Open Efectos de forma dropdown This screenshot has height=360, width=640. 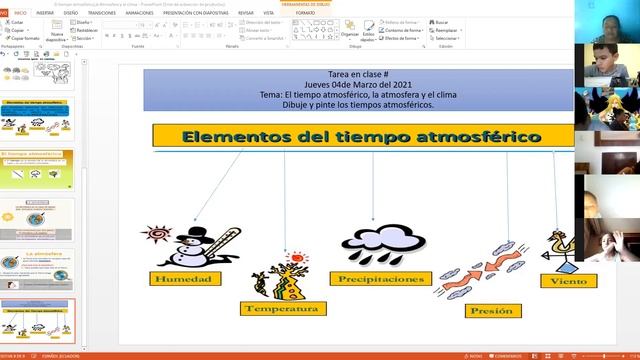(x=399, y=38)
